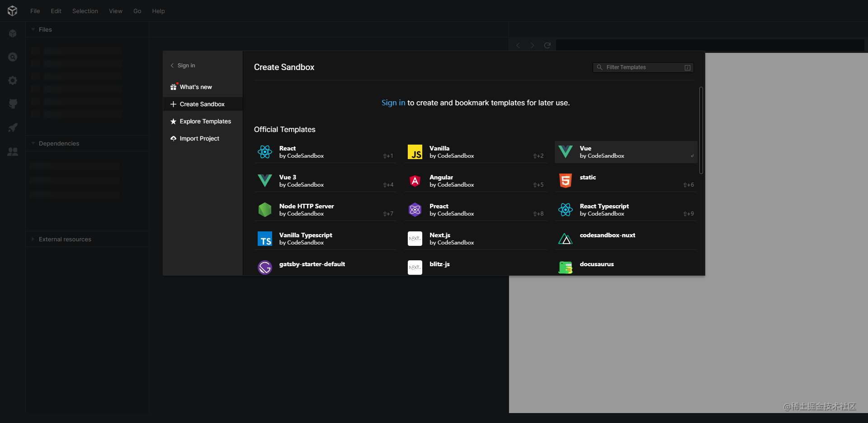The image size is (868, 423).
Task: Open Explore Templates from the modal sidebar
Action: click(205, 121)
